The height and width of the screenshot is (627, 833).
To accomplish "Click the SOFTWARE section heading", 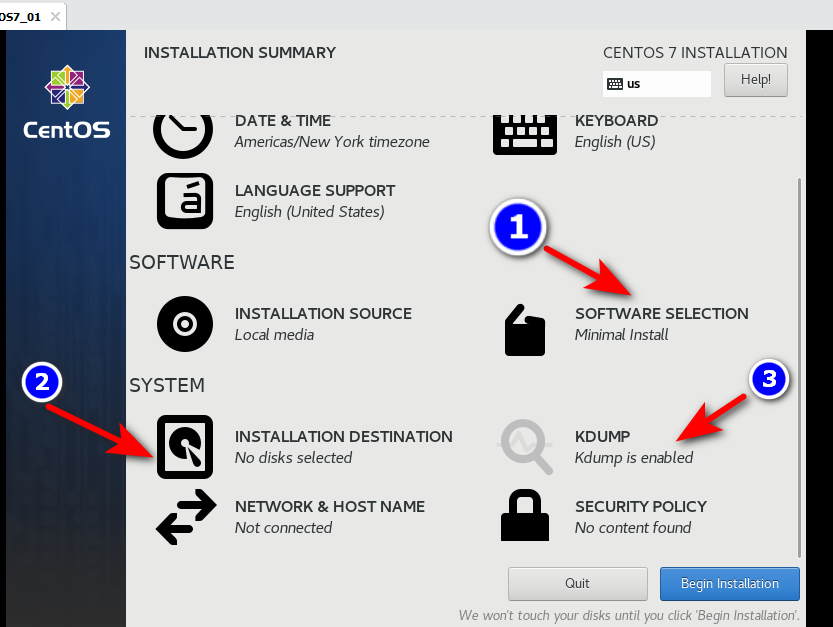I will [182, 262].
